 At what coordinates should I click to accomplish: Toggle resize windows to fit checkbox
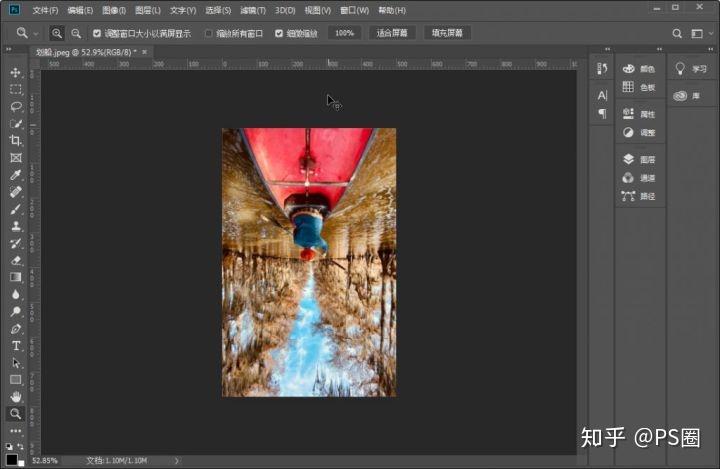tap(97, 33)
